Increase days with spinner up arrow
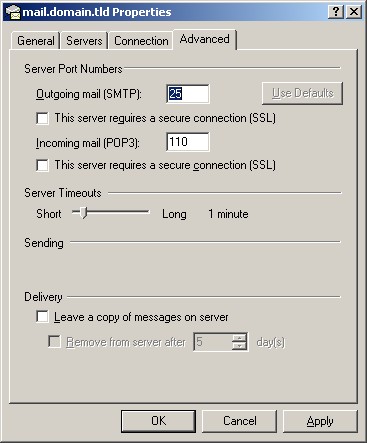Image resolution: width=367 pixels, height=443 pixels. coord(239,338)
